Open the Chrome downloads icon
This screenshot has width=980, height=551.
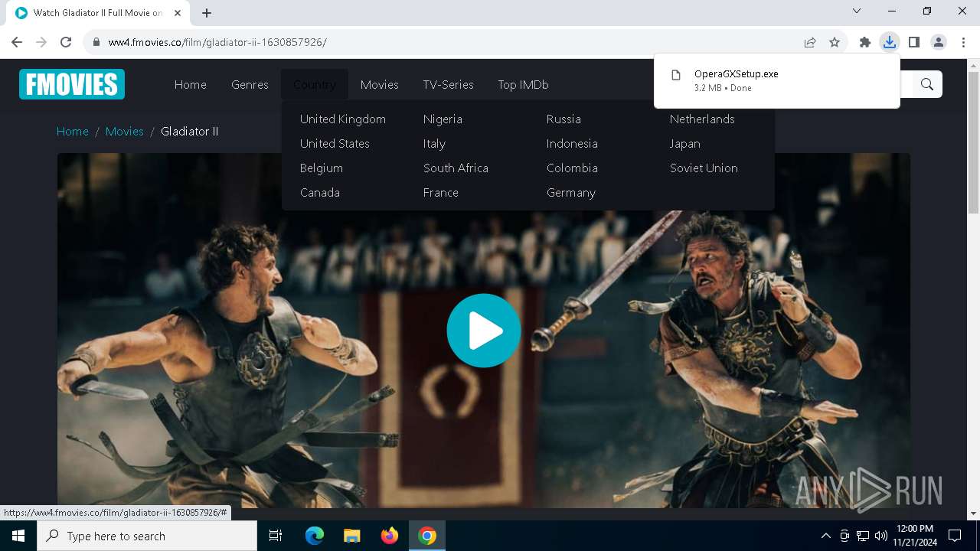890,42
